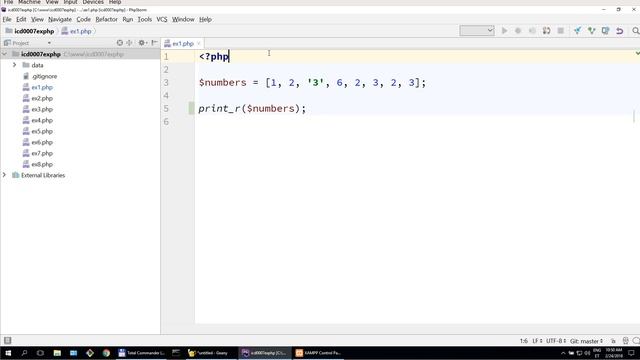Open the Window menu
Image resolution: width=640 pixels, height=360 pixels.
[183, 19]
